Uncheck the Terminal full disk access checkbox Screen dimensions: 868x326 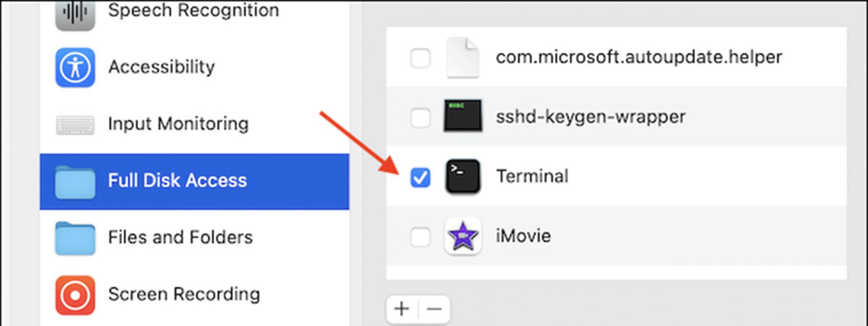pyautogui.click(x=420, y=177)
